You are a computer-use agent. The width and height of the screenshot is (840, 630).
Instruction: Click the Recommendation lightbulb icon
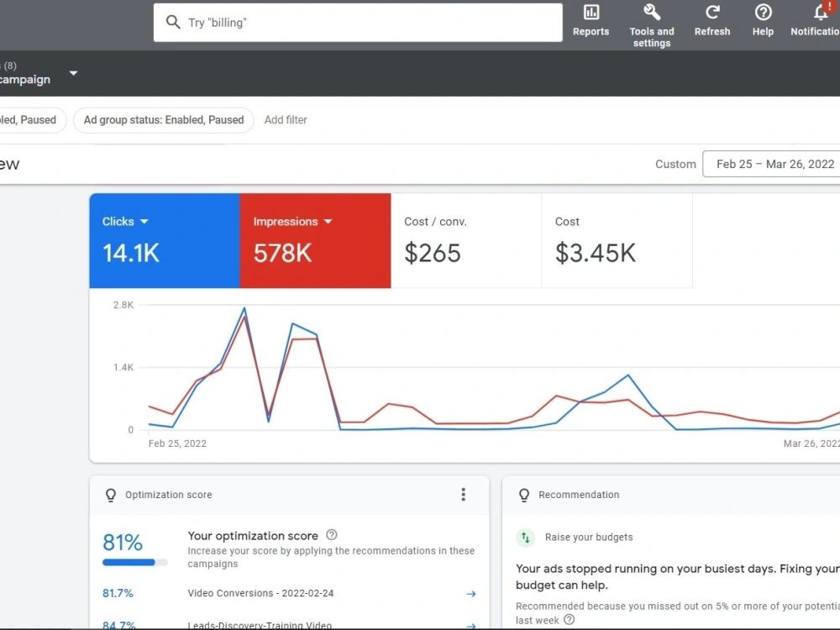[x=524, y=495]
